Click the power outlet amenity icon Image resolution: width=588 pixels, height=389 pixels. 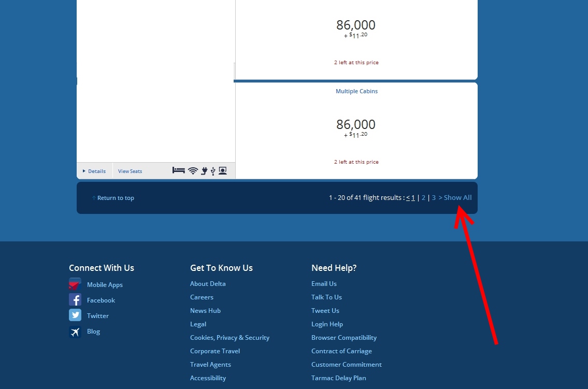(204, 170)
